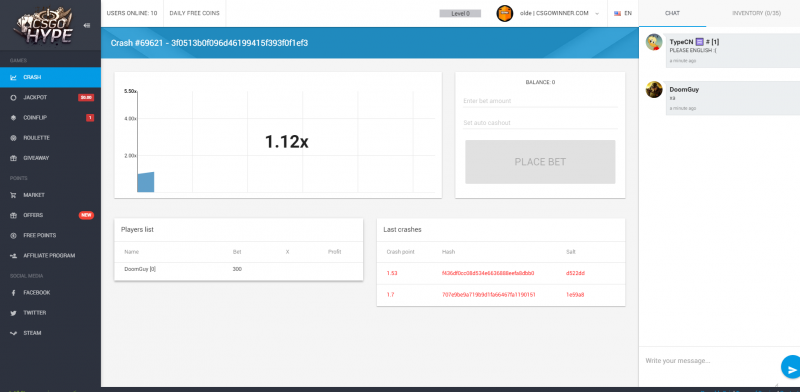Click the user avatar in the header
This screenshot has height=392, width=800.
tap(505, 13)
